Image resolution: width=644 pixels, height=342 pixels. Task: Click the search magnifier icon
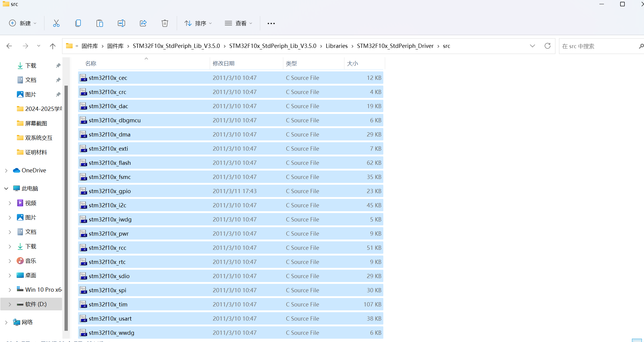coord(641,46)
